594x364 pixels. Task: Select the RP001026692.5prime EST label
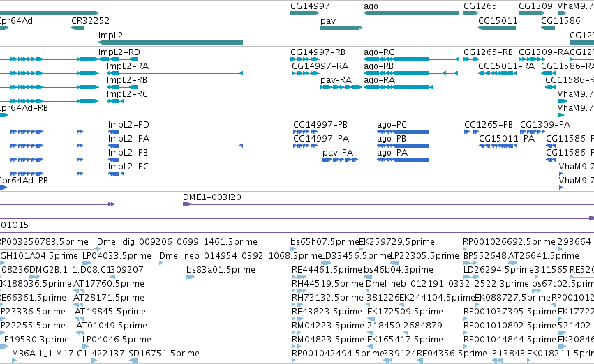coord(509,242)
